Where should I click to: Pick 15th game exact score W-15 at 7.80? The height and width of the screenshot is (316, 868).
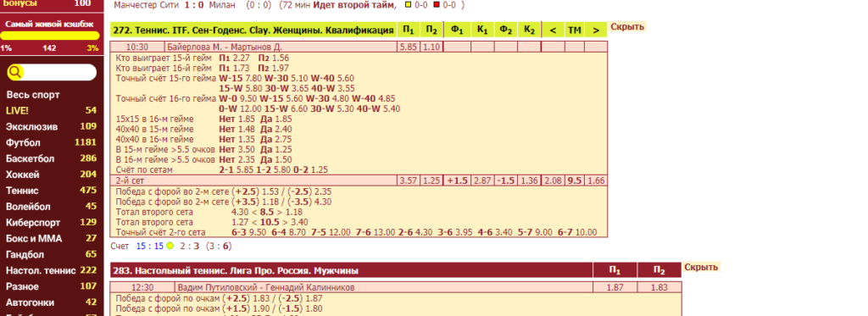click(253, 78)
